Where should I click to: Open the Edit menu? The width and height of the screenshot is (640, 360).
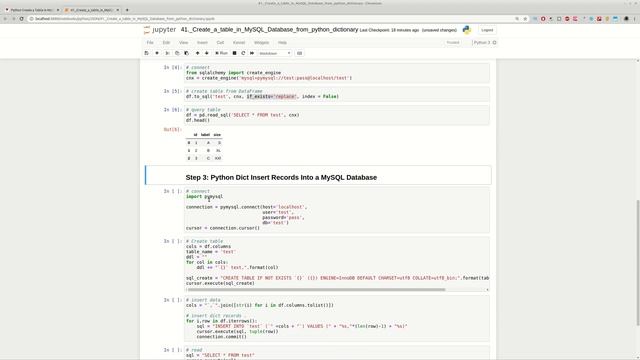[x=166, y=42]
